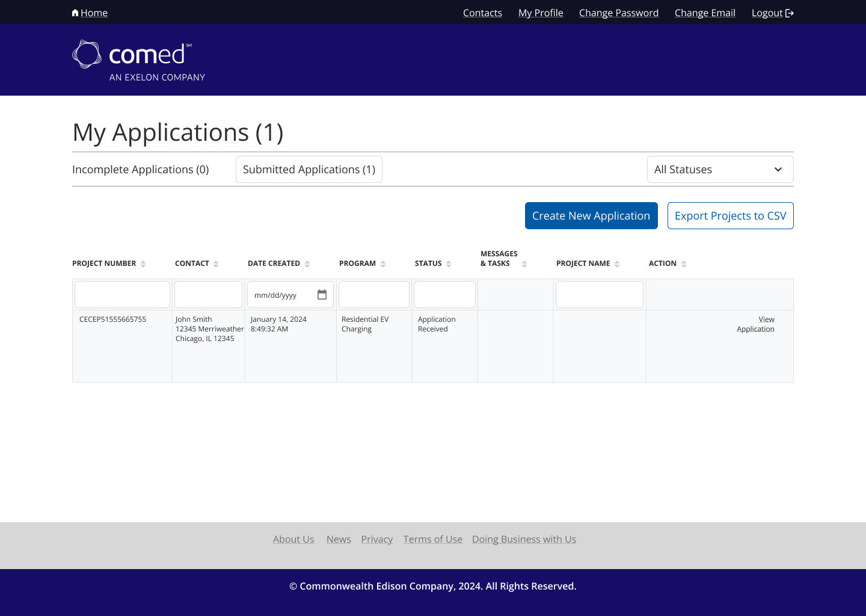Sort by Project Number column arrows
The height and width of the screenshot is (616, 866).
pos(143,264)
